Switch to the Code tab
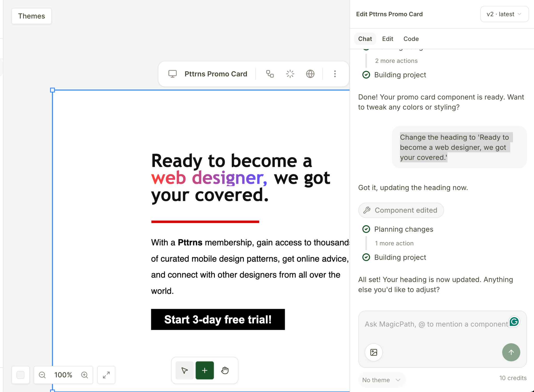The width and height of the screenshot is (534, 392). tap(411, 39)
